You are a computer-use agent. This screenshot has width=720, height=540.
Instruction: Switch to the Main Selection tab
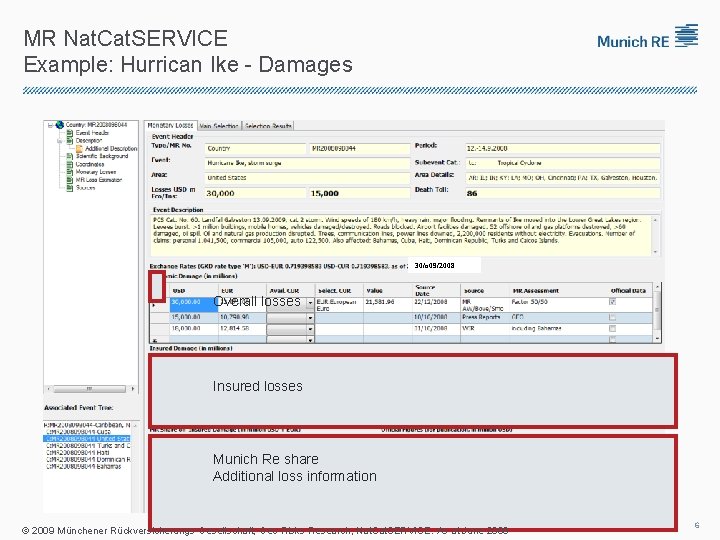pyautogui.click(x=219, y=126)
